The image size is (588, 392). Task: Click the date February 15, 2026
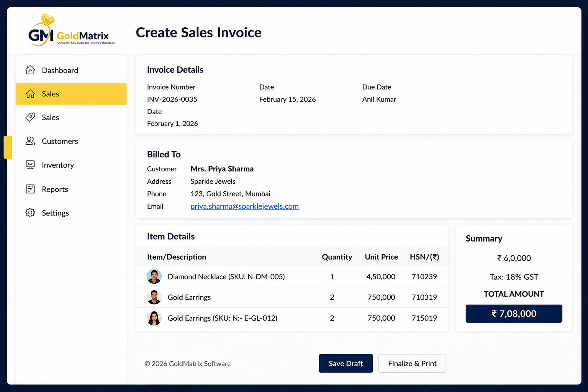pos(287,99)
